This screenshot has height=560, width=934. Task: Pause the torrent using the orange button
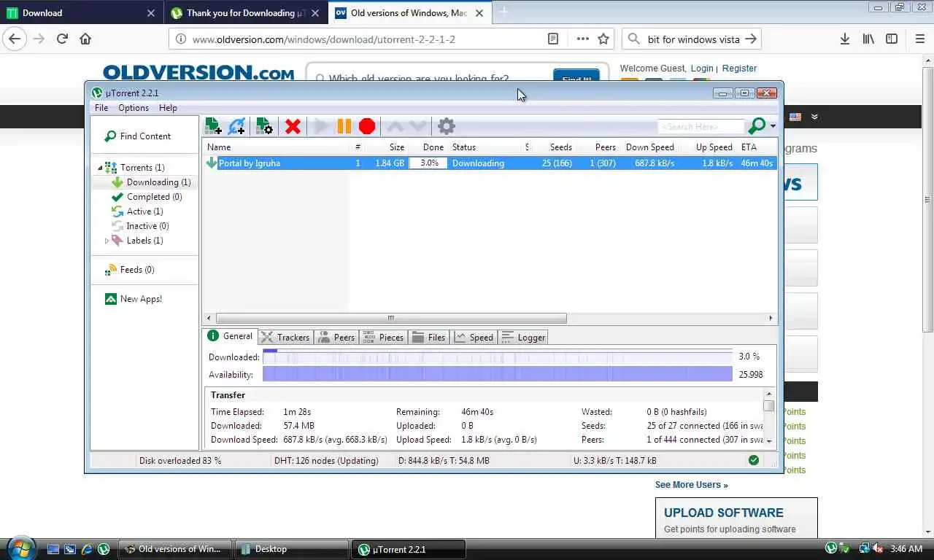pos(344,127)
